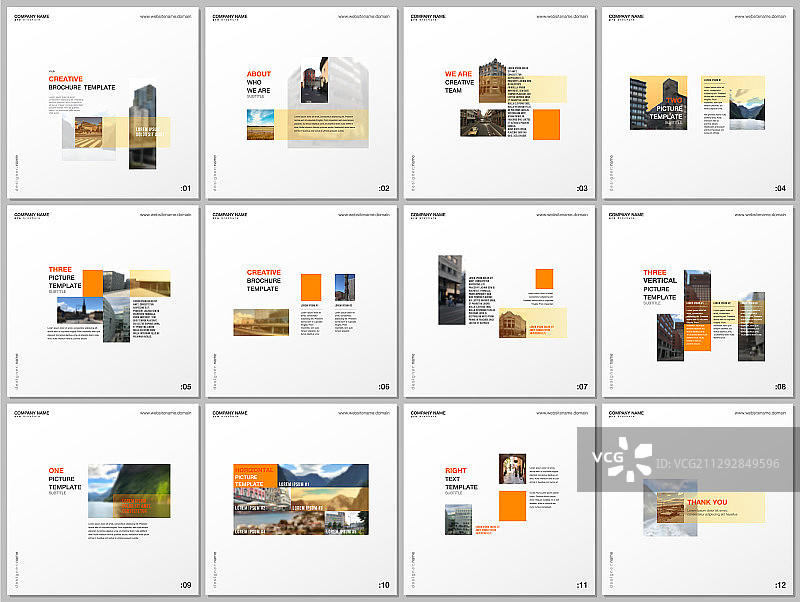
Task: Click the :10 page number
Action: (384, 585)
